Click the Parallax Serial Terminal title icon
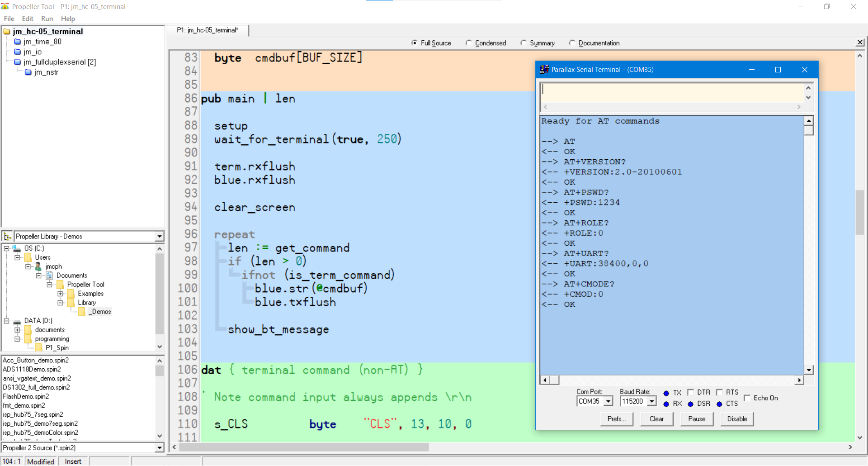Viewport: 868px width, 466px height. (544, 70)
